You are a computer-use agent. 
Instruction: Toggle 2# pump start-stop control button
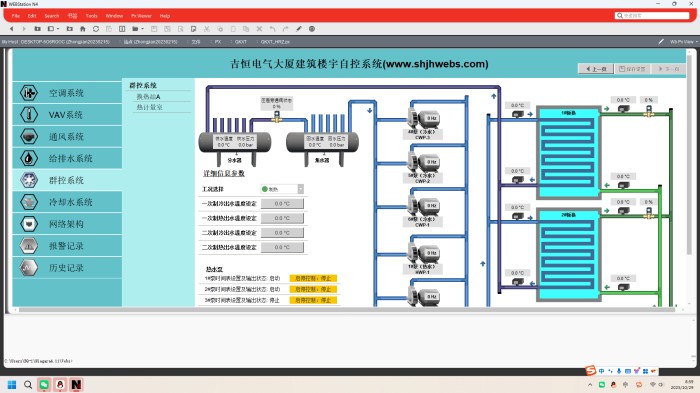(313, 289)
